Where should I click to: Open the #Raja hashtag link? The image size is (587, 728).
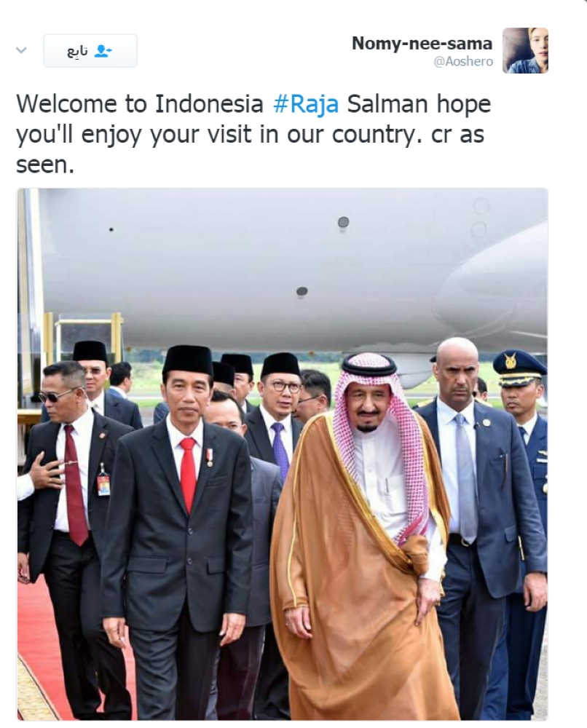(306, 103)
